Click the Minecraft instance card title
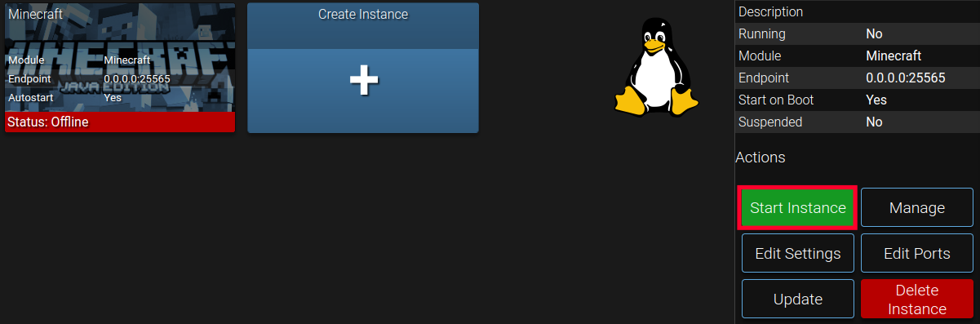The image size is (980, 324). (x=35, y=14)
